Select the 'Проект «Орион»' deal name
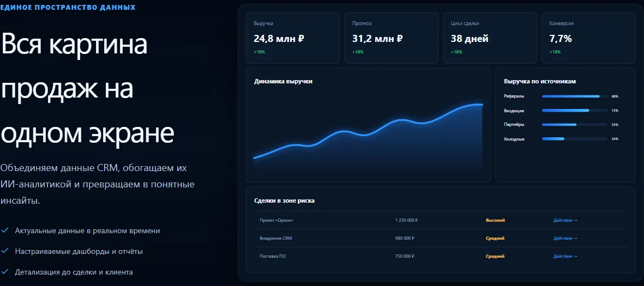Viewport: 644px width, 286px height. point(276,220)
